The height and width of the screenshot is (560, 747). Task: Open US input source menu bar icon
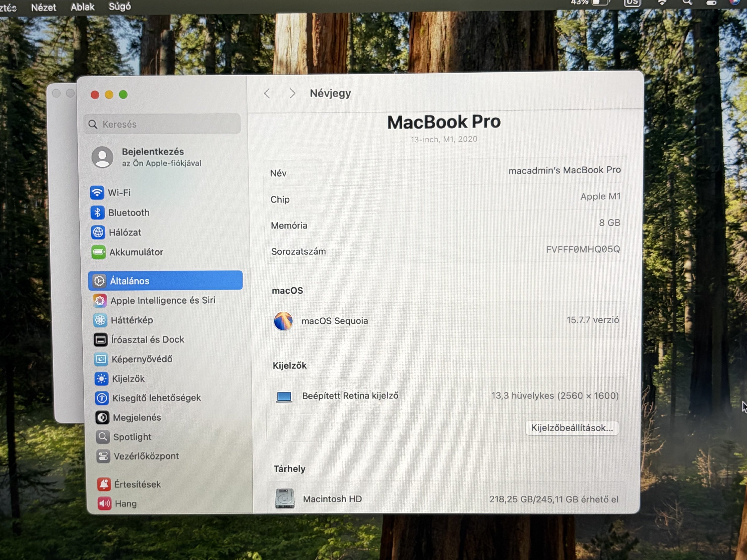632,3
